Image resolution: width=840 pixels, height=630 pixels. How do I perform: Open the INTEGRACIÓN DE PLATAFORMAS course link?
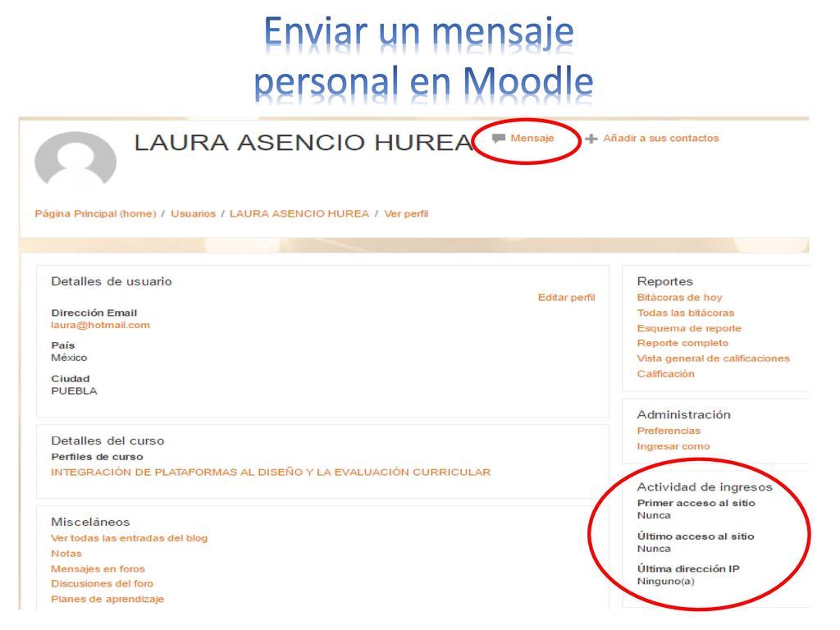pyautogui.click(x=271, y=472)
